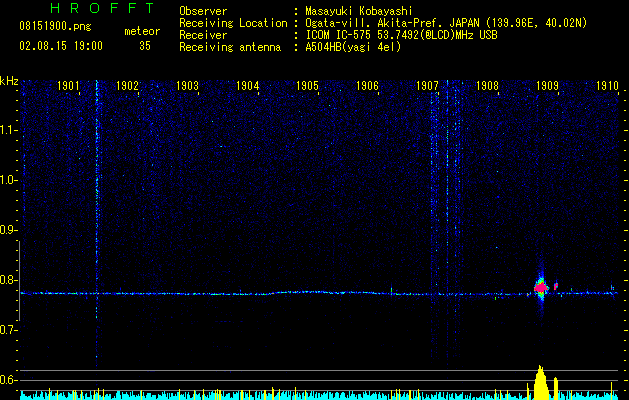Click the 1906 time marker
This screenshot has height=400, width=629.
[367, 86]
